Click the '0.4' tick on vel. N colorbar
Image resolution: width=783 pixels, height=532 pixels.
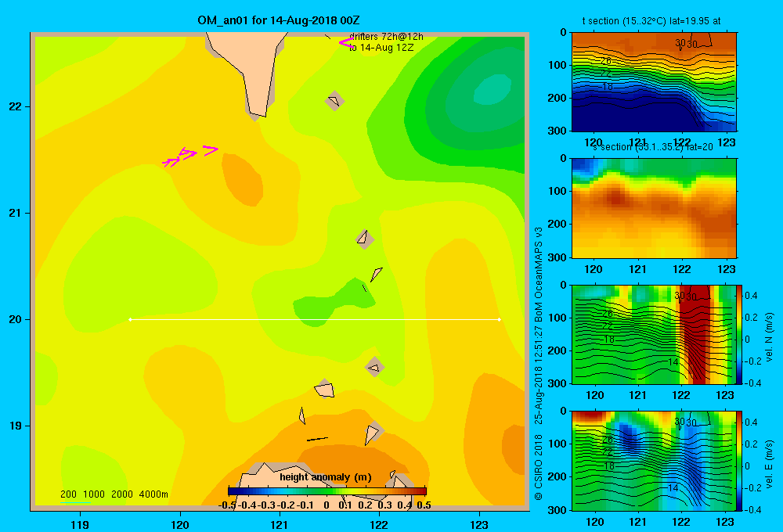(x=751, y=296)
